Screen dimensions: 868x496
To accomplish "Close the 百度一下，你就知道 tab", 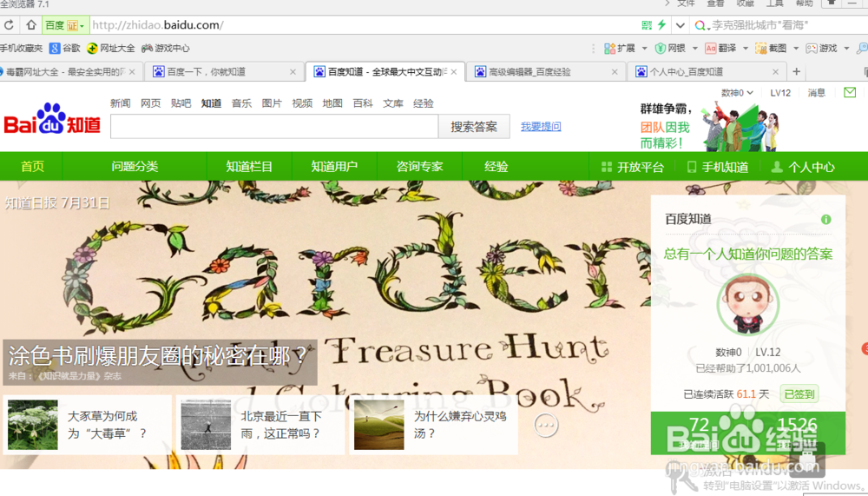I will (x=293, y=71).
